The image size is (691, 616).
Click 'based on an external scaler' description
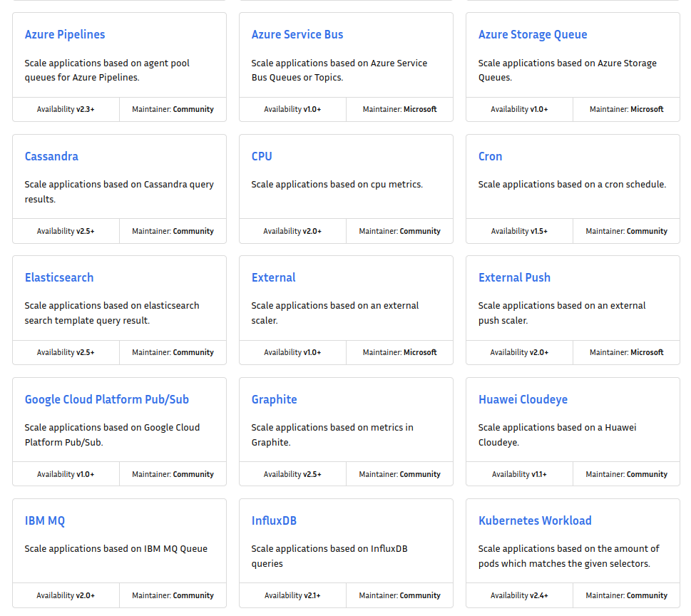[x=335, y=313]
